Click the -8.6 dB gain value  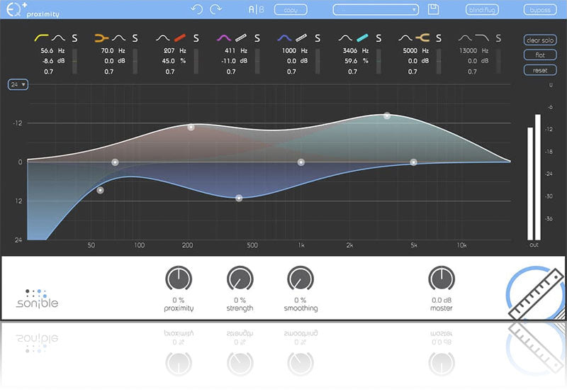point(47,61)
